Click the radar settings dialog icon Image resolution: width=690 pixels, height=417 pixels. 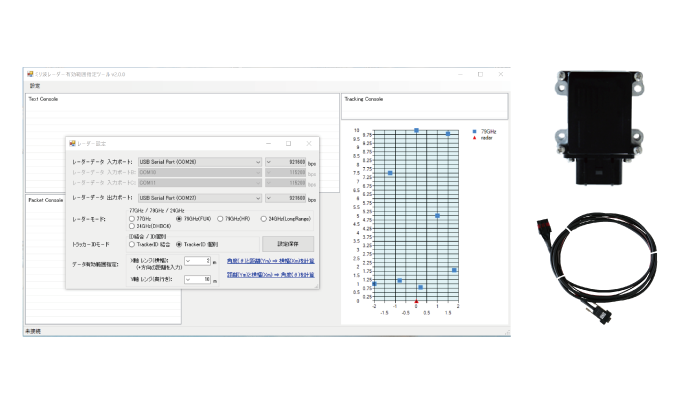click(73, 143)
